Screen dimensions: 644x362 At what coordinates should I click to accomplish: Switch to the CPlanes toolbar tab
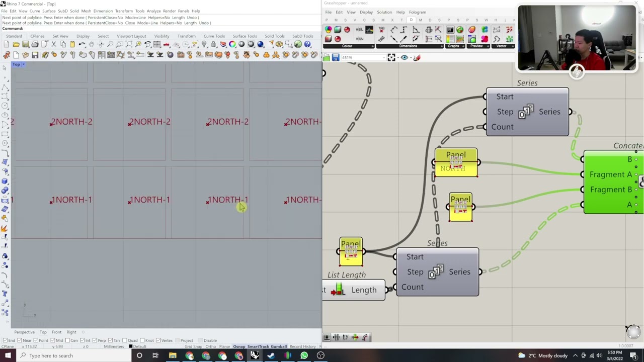[37, 36]
